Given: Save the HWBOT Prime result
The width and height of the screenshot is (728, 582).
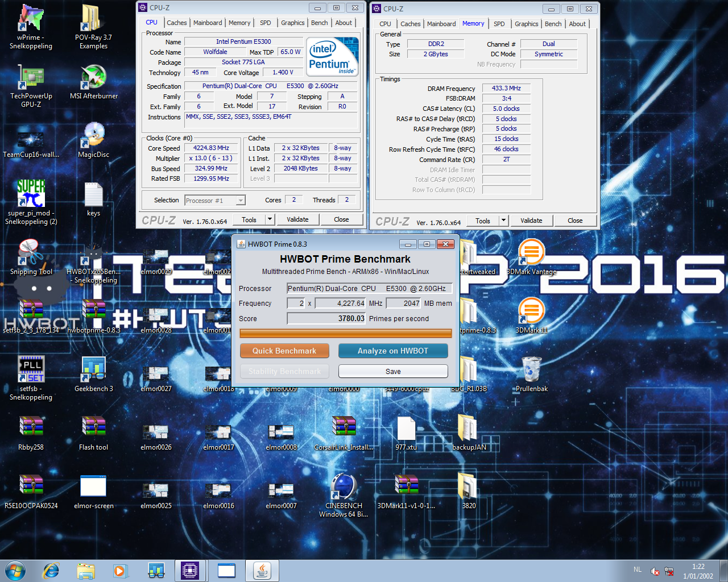Looking at the screenshot, I should coord(393,371).
